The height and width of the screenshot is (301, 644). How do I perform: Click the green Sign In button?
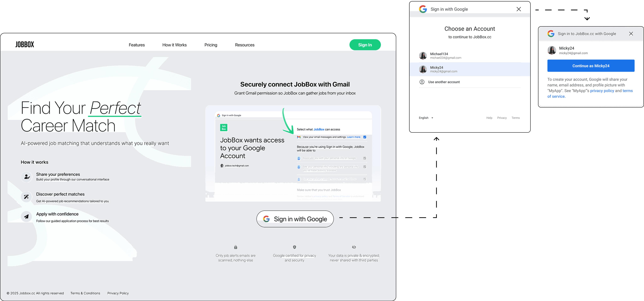[365, 45]
